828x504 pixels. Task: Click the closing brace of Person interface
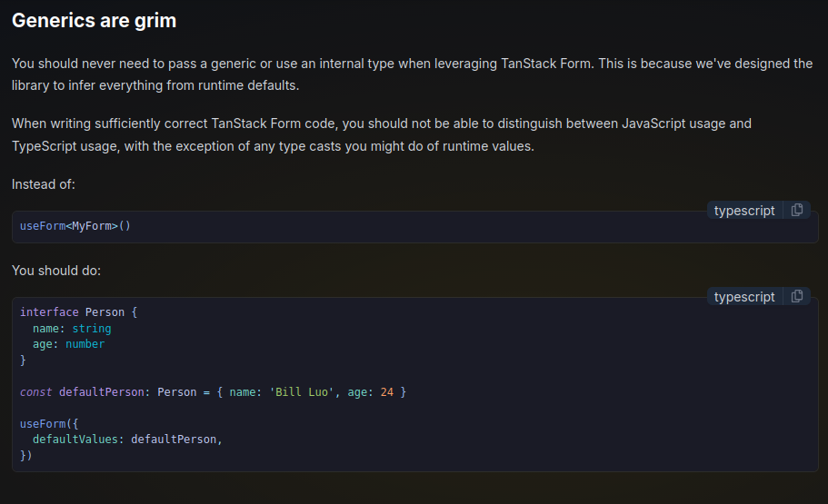pyautogui.click(x=24, y=361)
